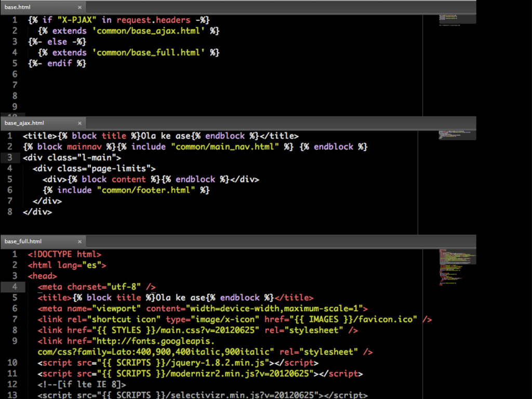Click lang="es" attribute in html tag
The width and height of the screenshot is (532, 399).
79,265
